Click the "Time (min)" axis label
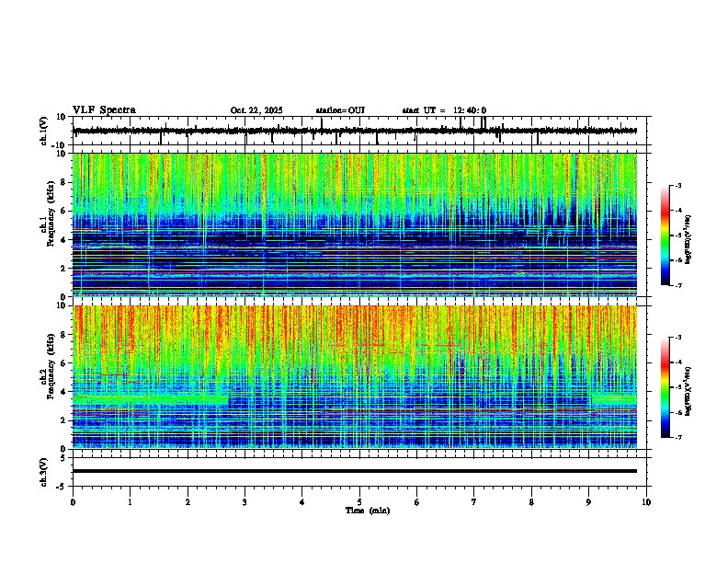This screenshot has height=563, width=728. [368, 511]
